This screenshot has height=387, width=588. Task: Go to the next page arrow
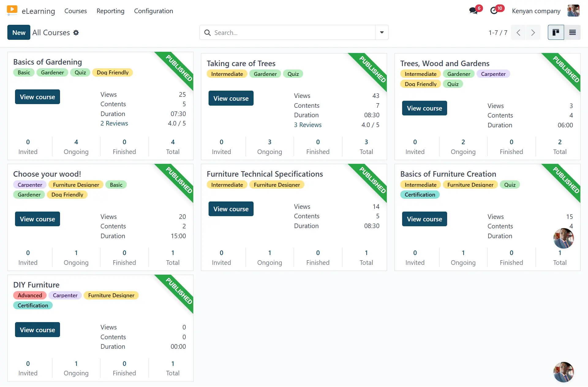533,32
